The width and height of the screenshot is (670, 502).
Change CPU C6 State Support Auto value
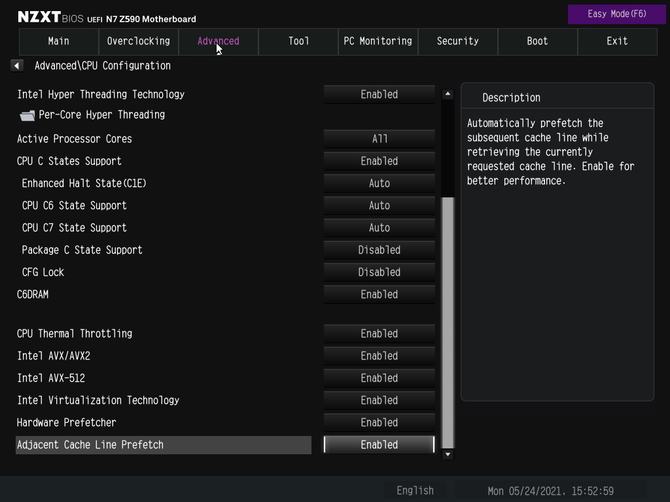coord(379,205)
